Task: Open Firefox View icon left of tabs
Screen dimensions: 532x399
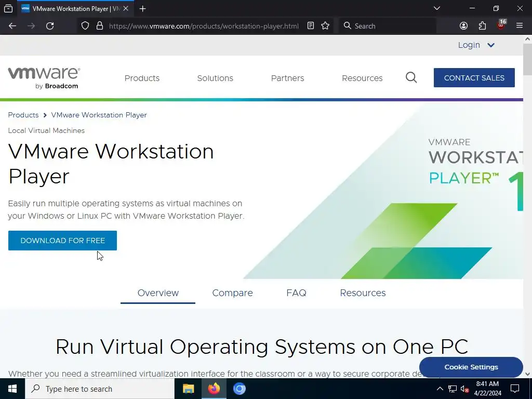Action: click(x=8, y=8)
